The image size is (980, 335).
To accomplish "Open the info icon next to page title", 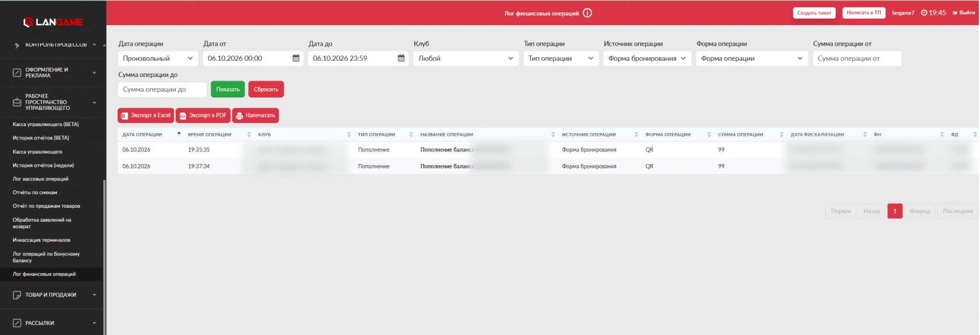I will point(587,13).
